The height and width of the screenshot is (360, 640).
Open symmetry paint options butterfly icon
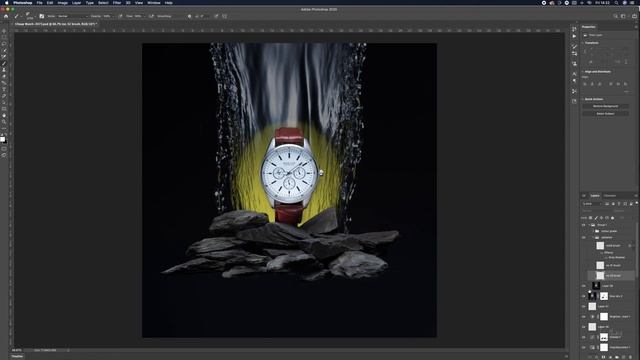[x=224, y=16]
